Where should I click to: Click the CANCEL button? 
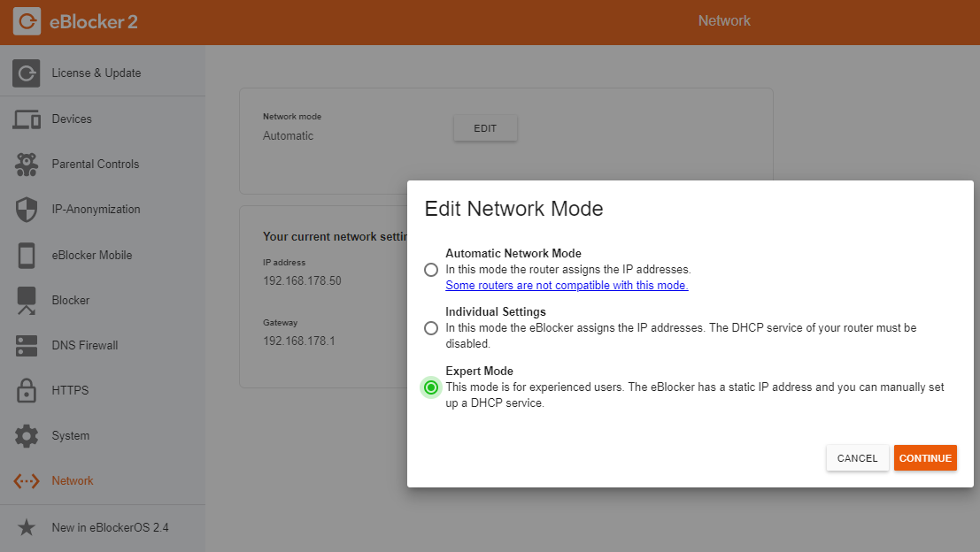coord(858,458)
